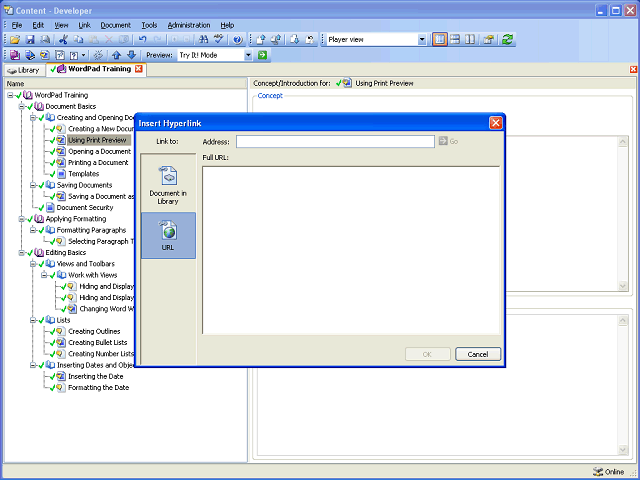Click the Save floppy disk icon
This screenshot has width=640, height=480.
coord(30,40)
